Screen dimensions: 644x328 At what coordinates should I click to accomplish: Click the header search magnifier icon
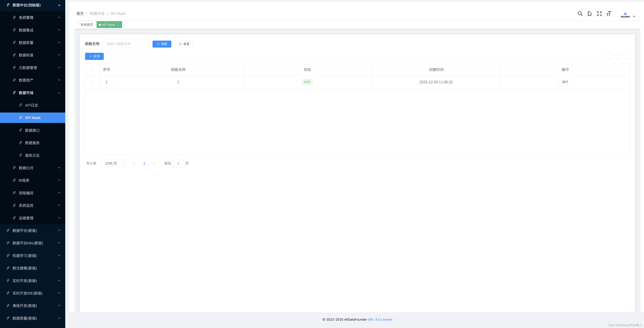point(580,14)
